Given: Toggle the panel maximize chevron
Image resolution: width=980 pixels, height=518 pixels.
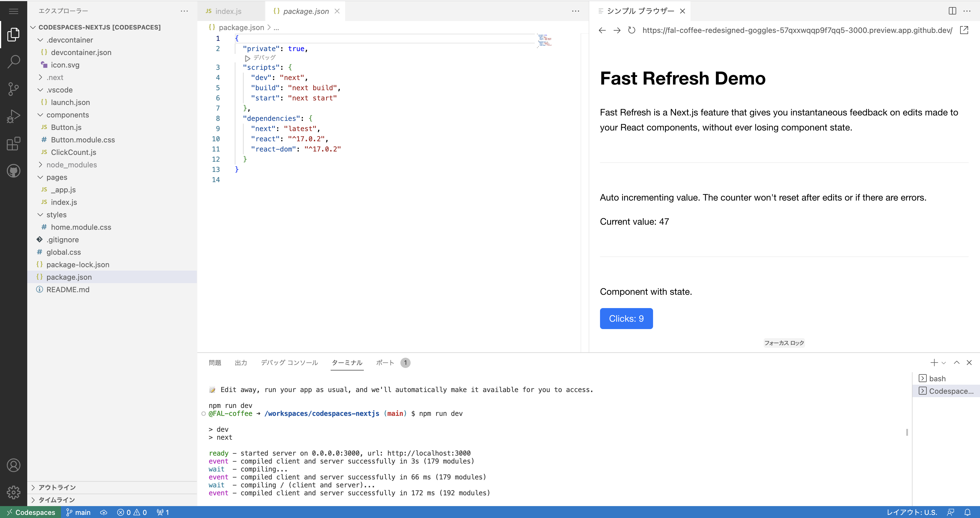Looking at the screenshot, I should (x=956, y=362).
